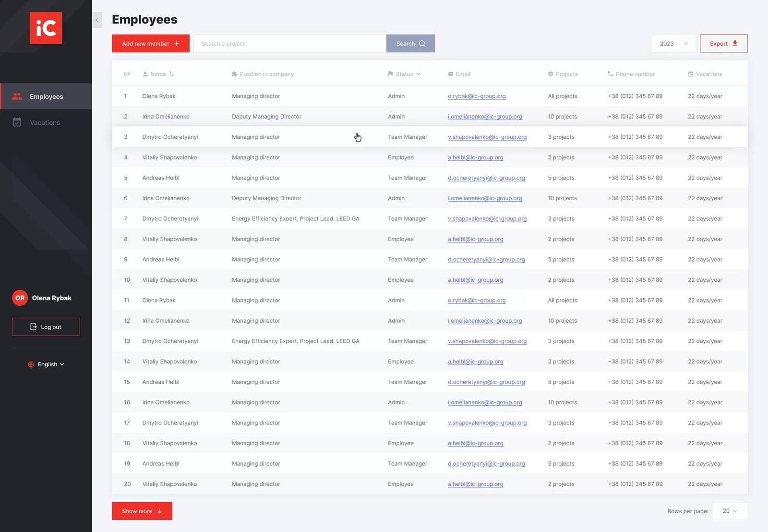The height and width of the screenshot is (532, 768).
Task: Open o.rybak@ic-group.org email link in row 1
Action: tap(477, 96)
